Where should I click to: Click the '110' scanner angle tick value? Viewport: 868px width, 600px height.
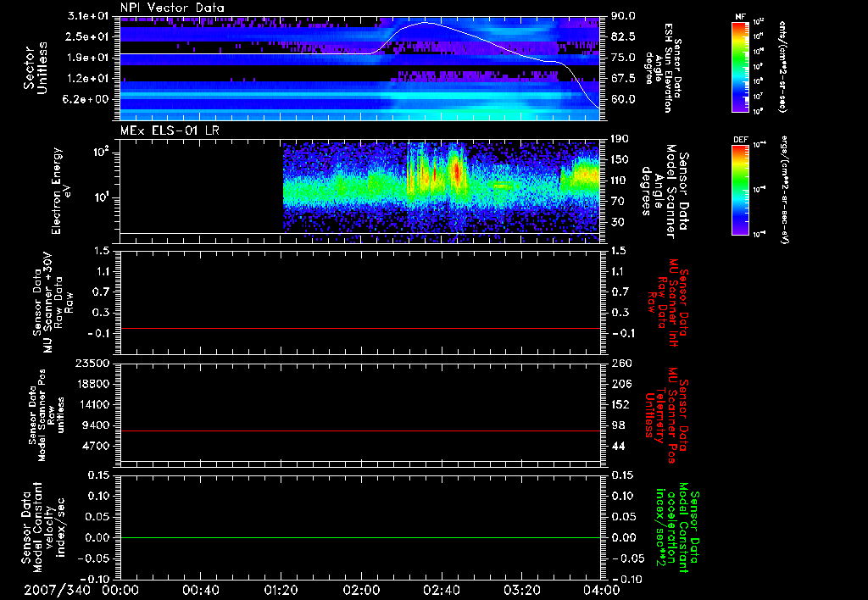point(620,181)
